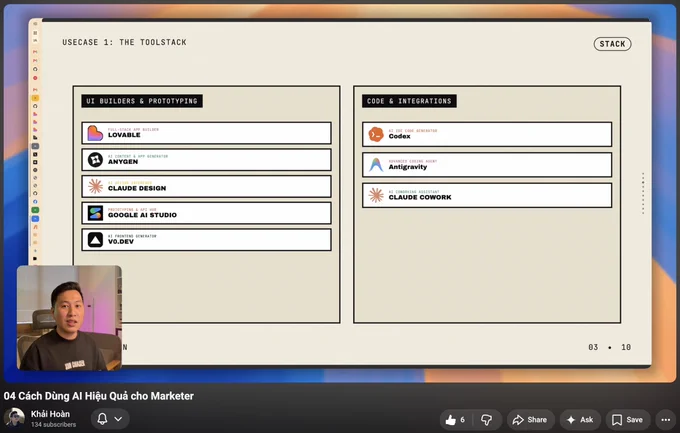The image size is (680, 433).
Task: Select the Antigravity tool card
Action: click(x=487, y=165)
